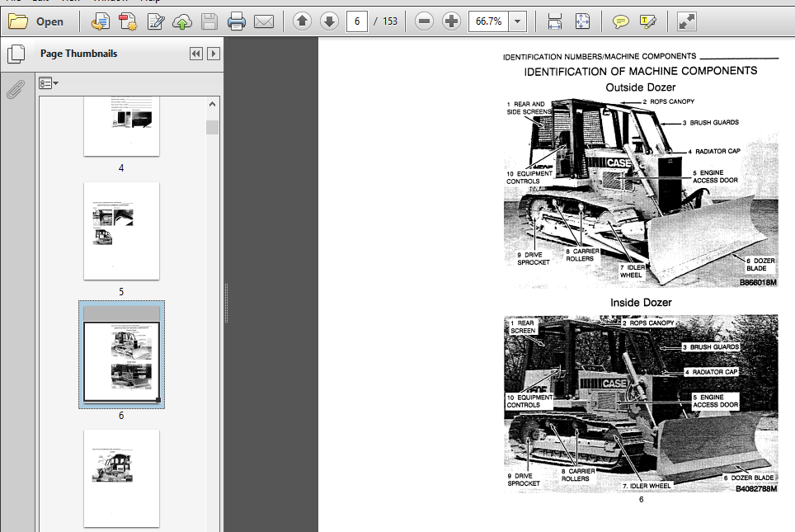Go to previous page up arrow
The width and height of the screenshot is (795, 532).
pos(302,21)
